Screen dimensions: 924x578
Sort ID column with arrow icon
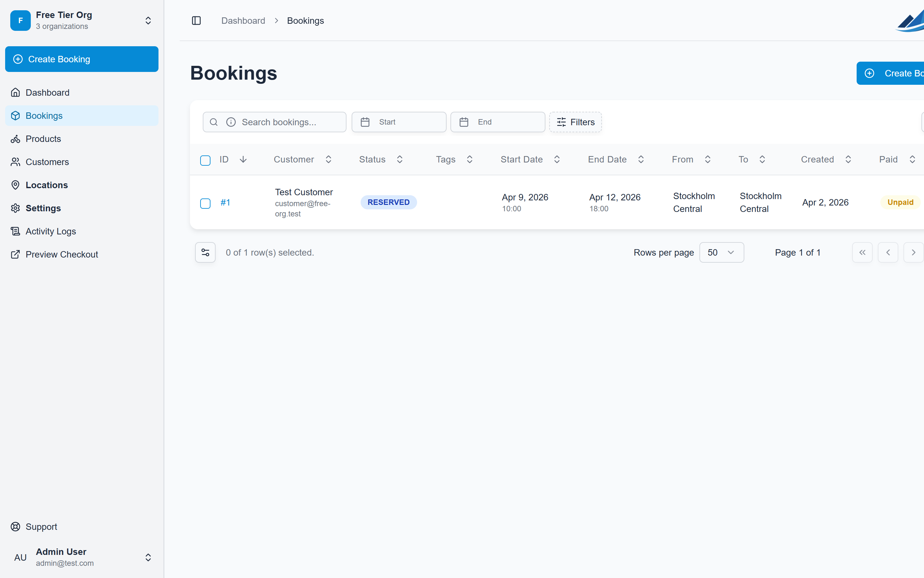point(243,159)
